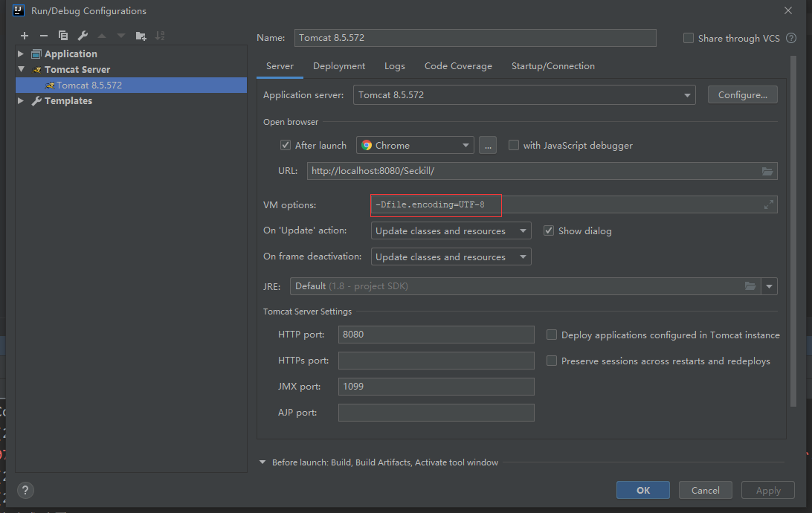Click the HTTP port field
Image resolution: width=812 pixels, height=513 pixels.
click(436, 335)
